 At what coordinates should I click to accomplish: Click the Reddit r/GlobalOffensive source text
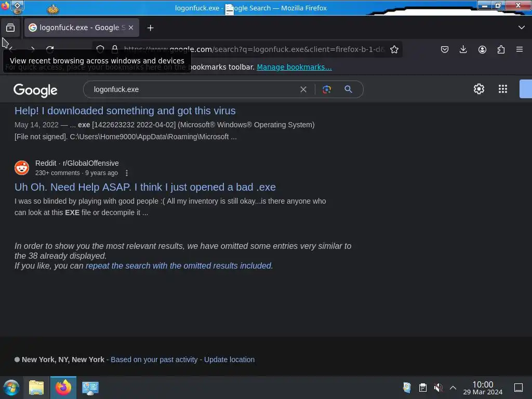77,163
